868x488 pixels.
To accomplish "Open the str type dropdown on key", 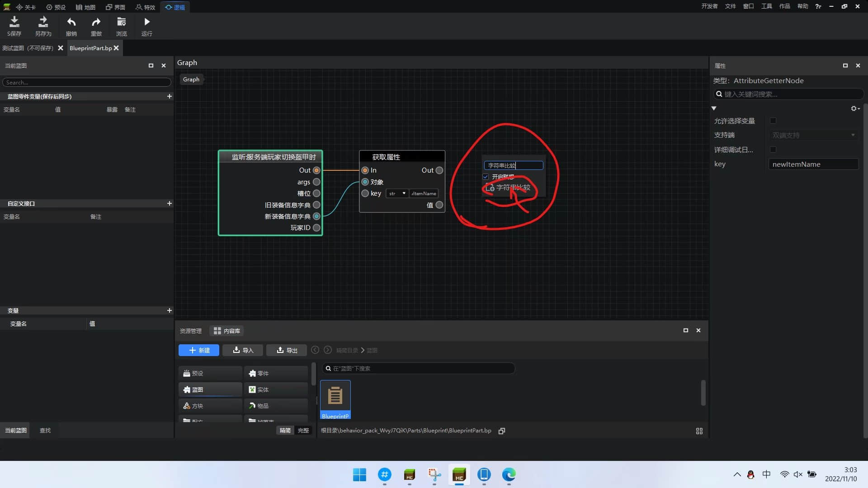I will click(x=397, y=193).
